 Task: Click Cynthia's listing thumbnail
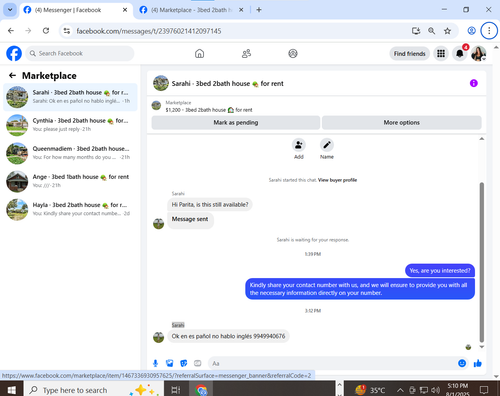(17, 125)
